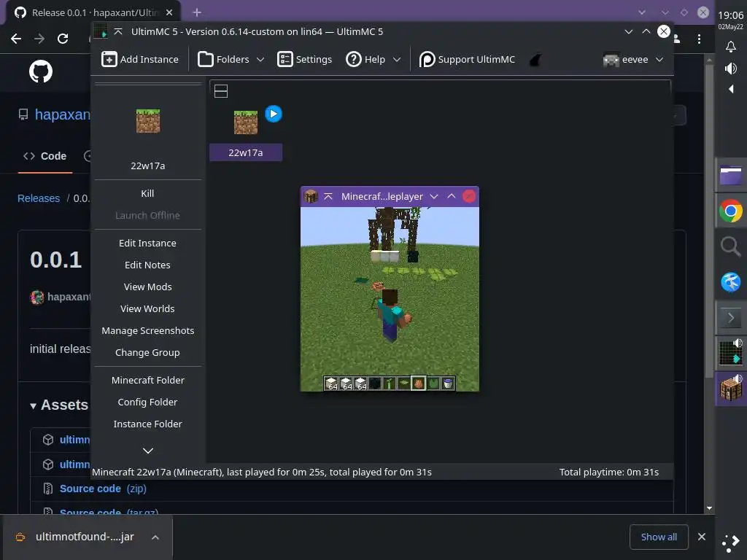Click the Minecraft window crafting table icon
Screen dimensions: 747x560
click(311, 196)
